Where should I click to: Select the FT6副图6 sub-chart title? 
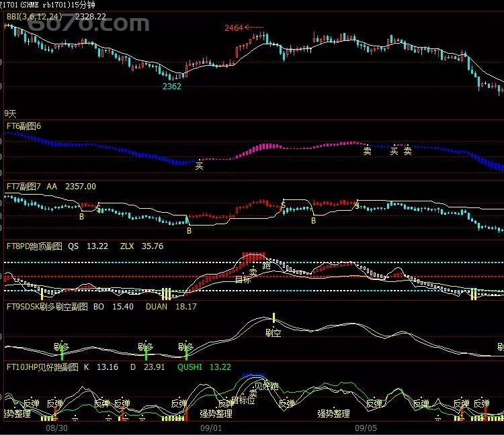(24, 126)
